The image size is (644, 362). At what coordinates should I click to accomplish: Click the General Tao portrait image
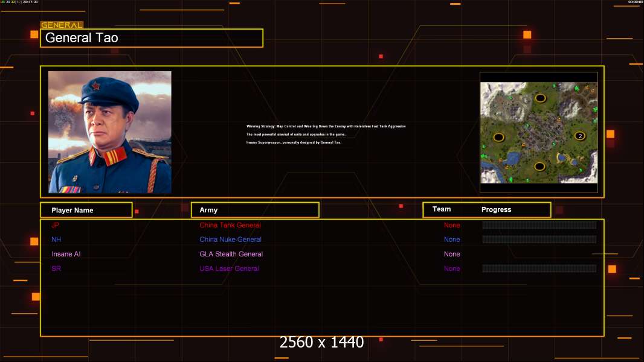click(110, 132)
